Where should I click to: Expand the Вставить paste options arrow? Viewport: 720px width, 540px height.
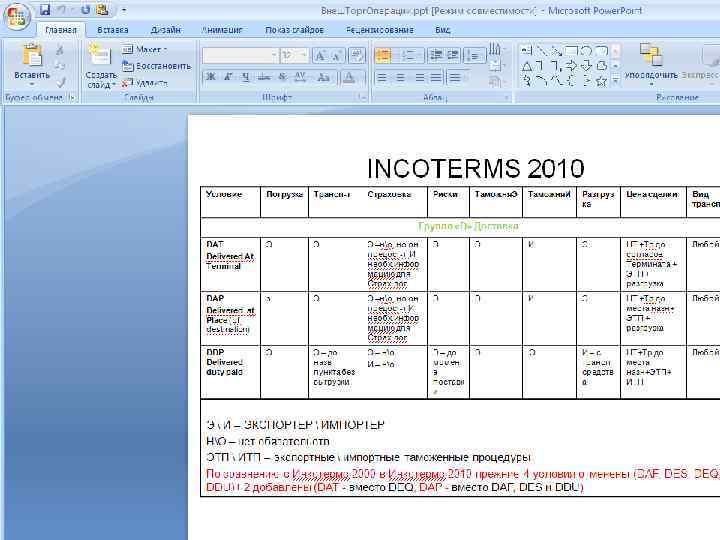pos(32,84)
